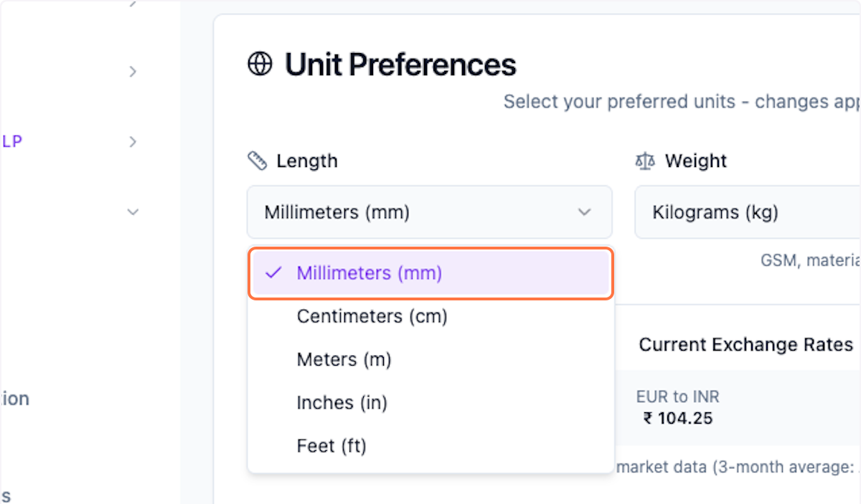861x504 pixels.
Task: Click the Unit Preferences page title
Action: coord(400,65)
